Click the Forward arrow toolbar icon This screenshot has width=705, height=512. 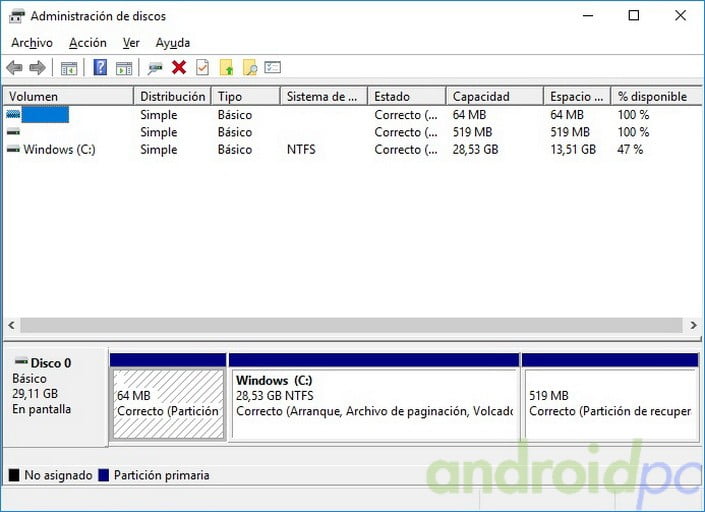pyautogui.click(x=37, y=68)
